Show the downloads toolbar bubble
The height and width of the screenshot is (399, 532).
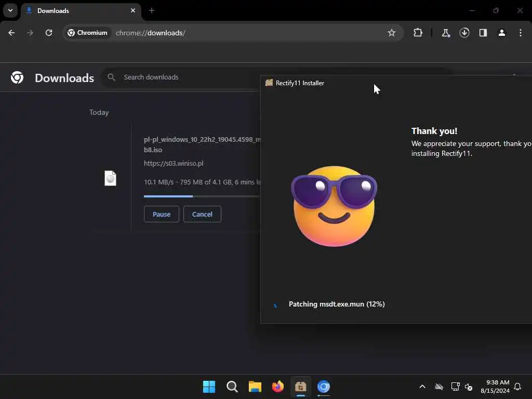[464, 33]
